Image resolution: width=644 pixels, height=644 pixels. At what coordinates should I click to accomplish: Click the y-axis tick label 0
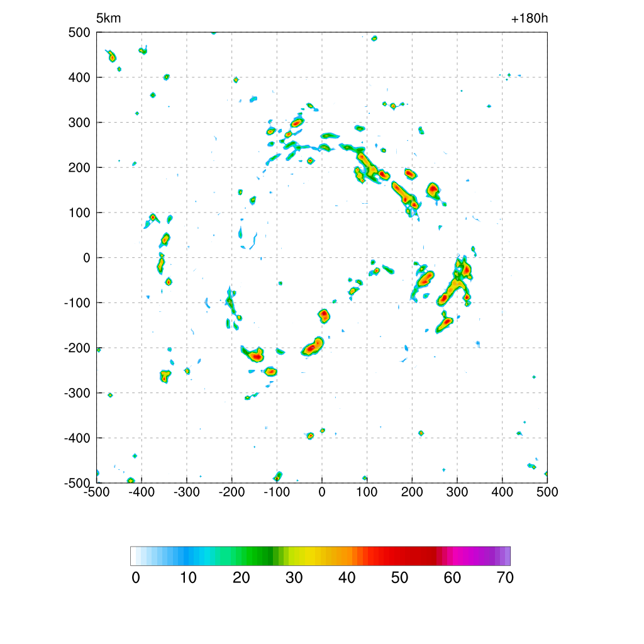click(x=87, y=258)
